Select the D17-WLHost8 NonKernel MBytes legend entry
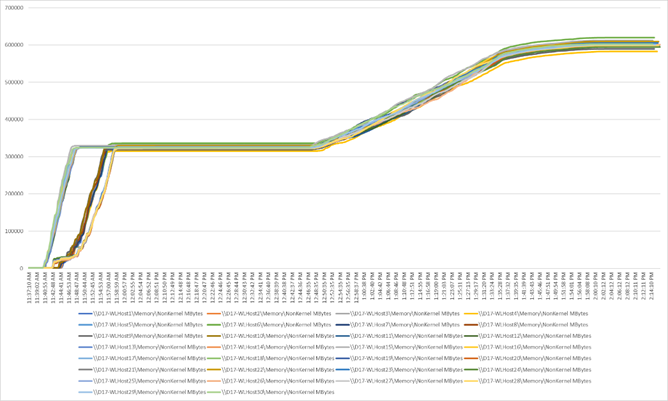This screenshot has width=668, height=401. tap(526, 325)
